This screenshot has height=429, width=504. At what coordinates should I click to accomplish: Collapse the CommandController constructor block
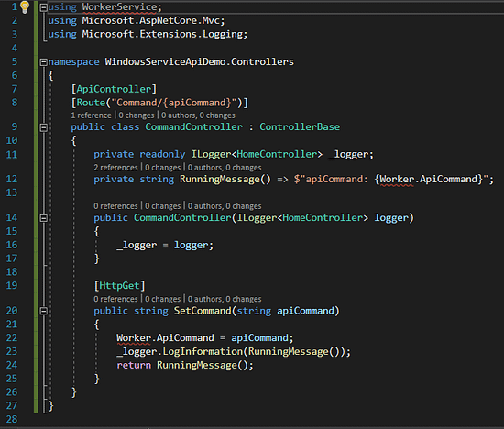(44, 218)
